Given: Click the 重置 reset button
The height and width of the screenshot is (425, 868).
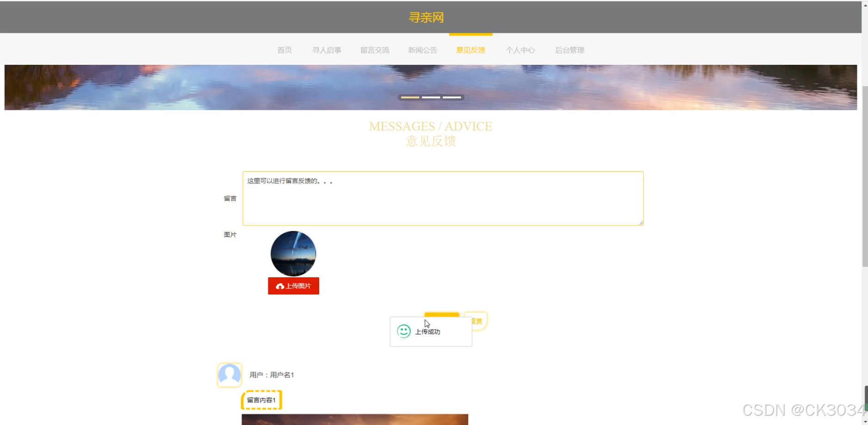Looking at the screenshot, I should pos(478,320).
